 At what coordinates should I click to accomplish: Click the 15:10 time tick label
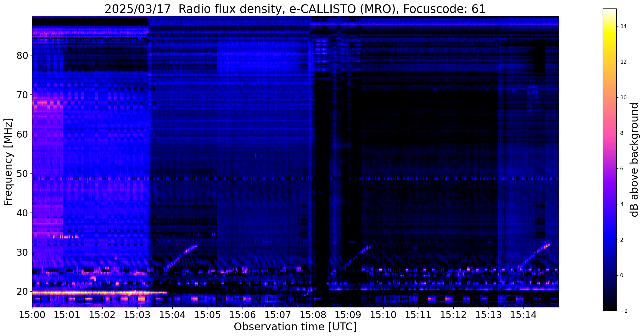click(x=383, y=315)
